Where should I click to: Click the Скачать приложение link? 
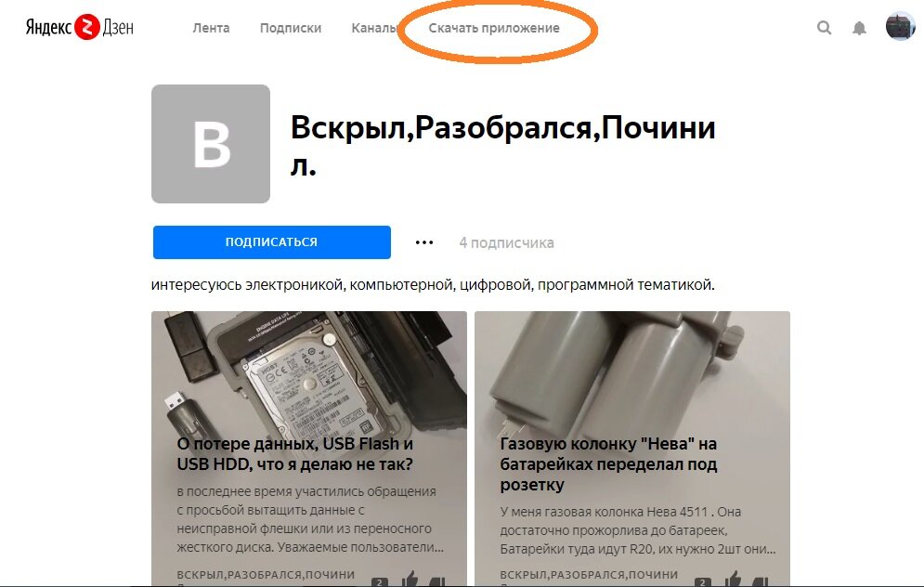[494, 28]
